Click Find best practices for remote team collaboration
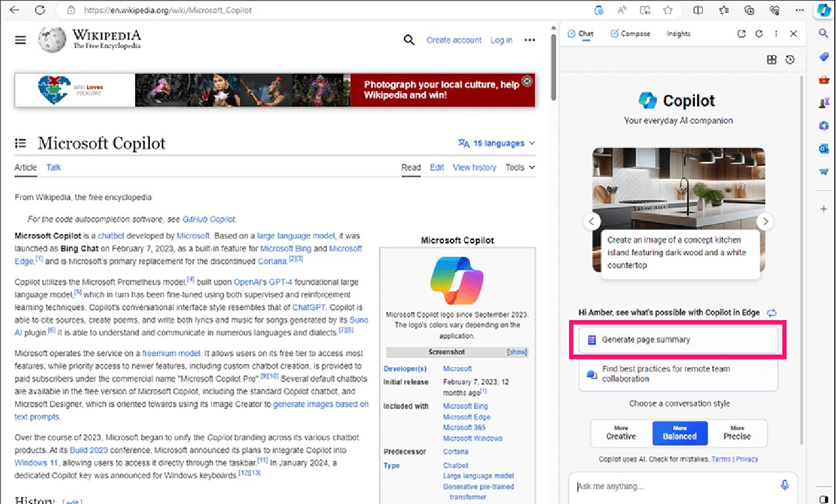 (678, 374)
